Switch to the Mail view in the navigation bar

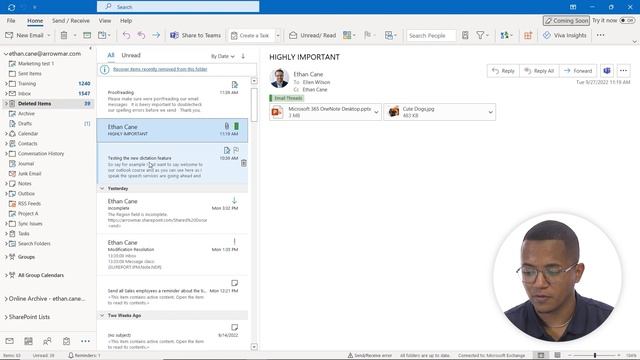click(x=9, y=341)
